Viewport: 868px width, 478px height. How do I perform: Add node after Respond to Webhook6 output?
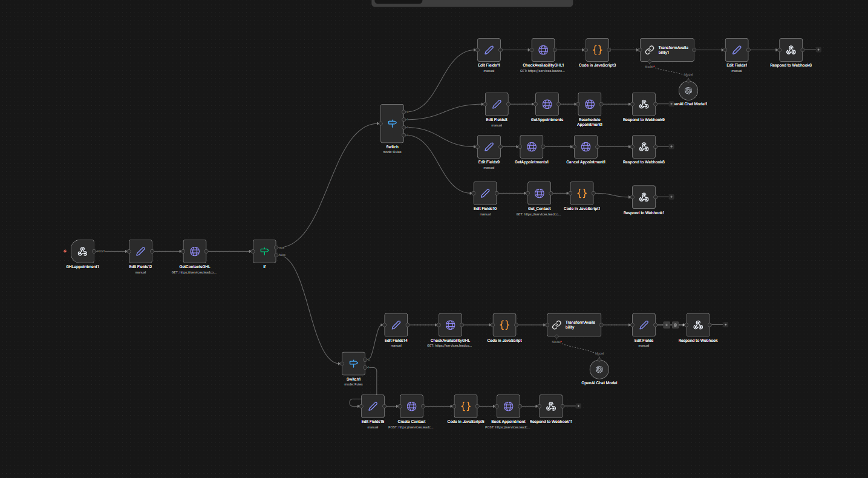pos(818,50)
